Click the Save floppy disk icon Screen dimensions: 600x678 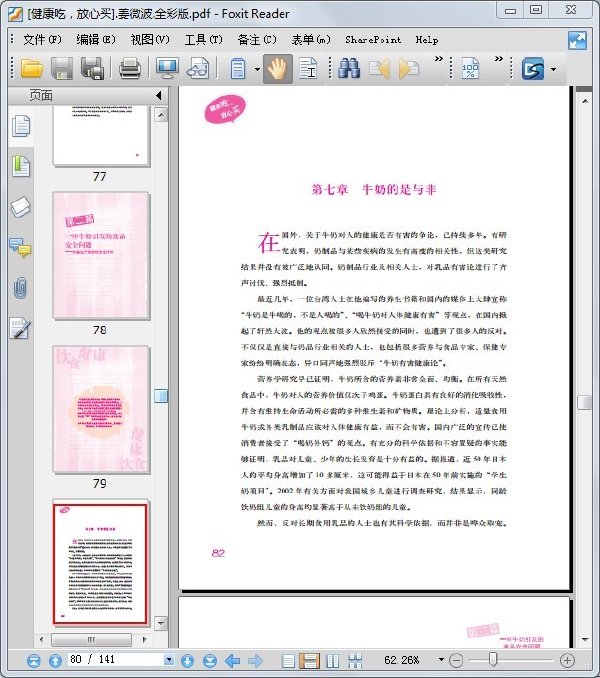[62, 69]
